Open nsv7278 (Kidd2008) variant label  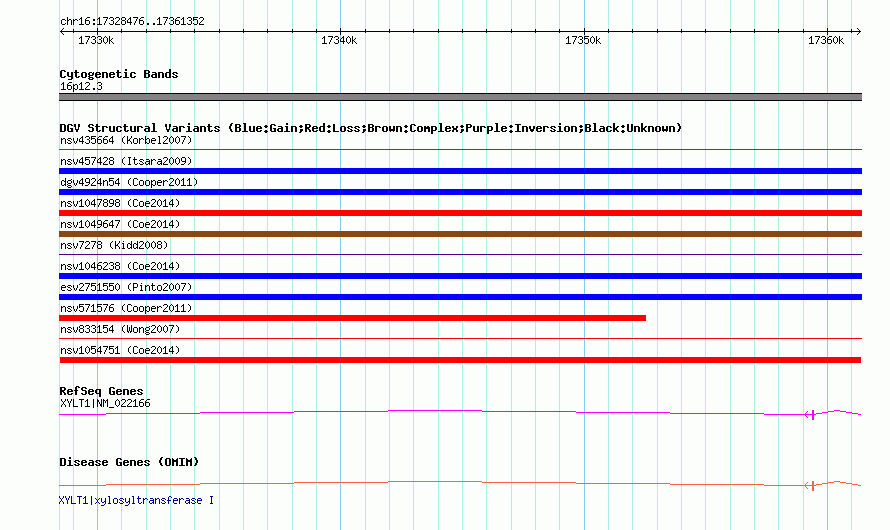point(114,245)
